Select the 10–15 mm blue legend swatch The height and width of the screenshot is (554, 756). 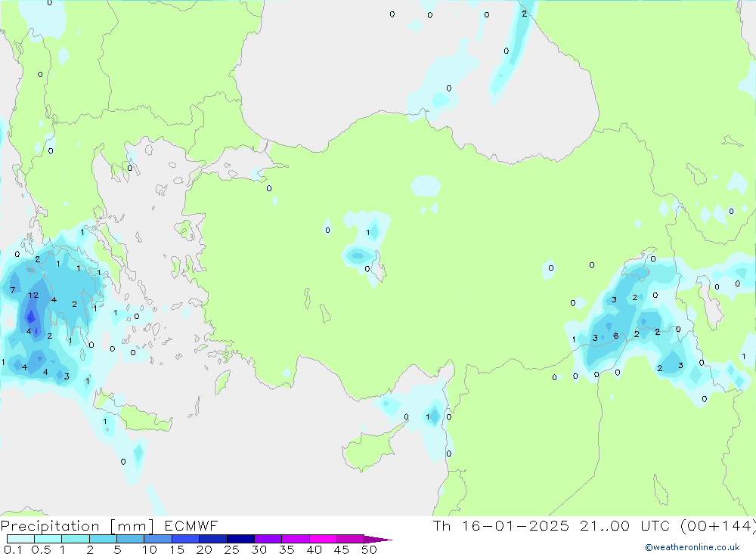[x=158, y=539]
